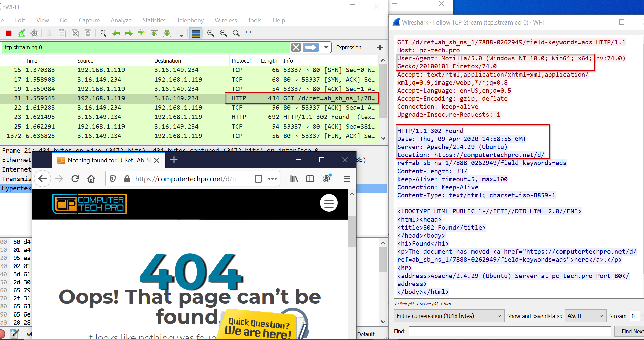Toggle Firefox reader view
644x340 pixels.
click(x=258, y=179)
